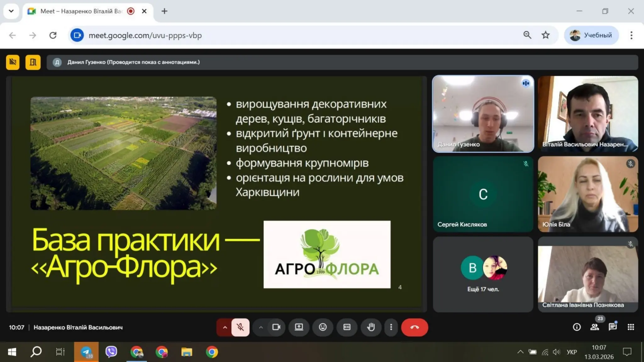Screen dimensions: 644x362
Task: Unmute microphone in Meet toolbar
Action: click(241, 327)
